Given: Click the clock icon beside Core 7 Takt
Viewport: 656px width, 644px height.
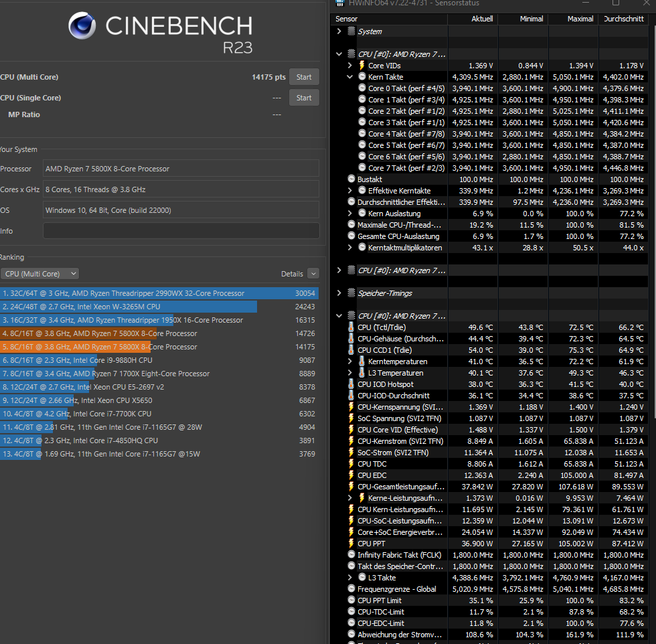Looking at the screenshot, I should click(362, 167).
